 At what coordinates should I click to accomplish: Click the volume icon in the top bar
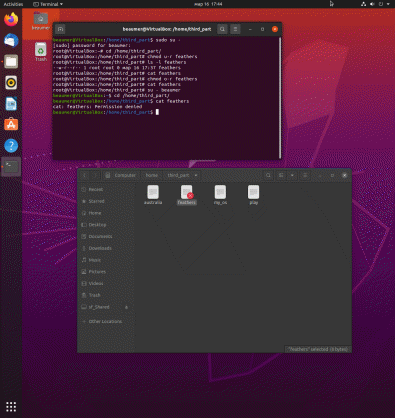[x=372, y=4]
